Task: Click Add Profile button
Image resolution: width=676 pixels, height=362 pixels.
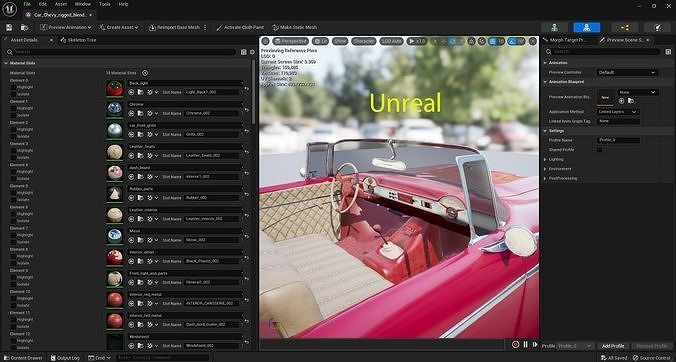Action: tap(613, 346)
